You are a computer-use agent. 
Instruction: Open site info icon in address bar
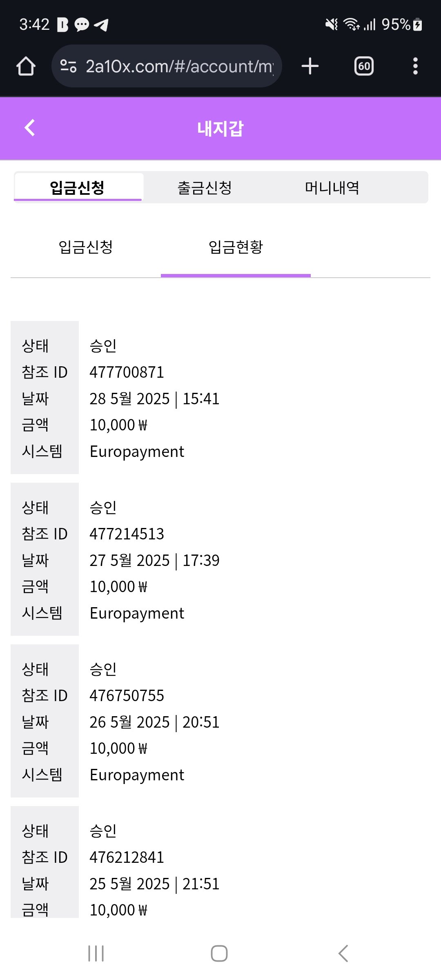pos(68,66)
